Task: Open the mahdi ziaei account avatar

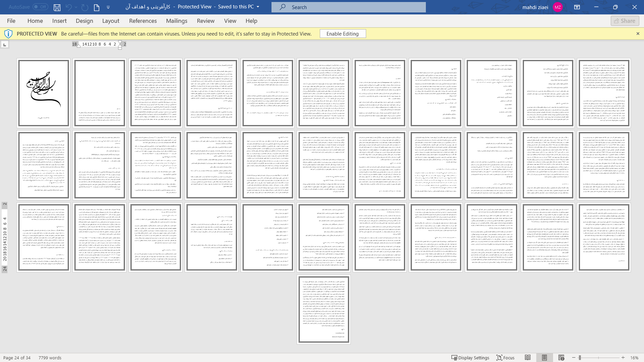Action: [557, 7]
